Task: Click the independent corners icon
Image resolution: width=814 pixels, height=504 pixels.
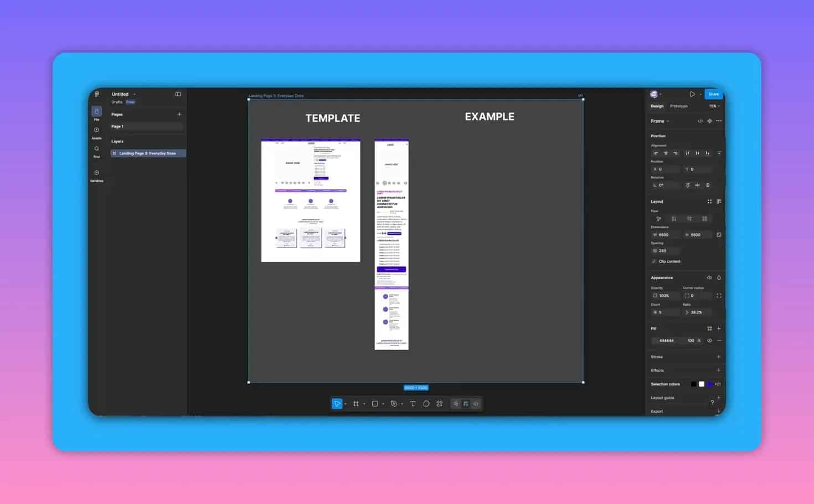Action: click(x=719, y=296)
